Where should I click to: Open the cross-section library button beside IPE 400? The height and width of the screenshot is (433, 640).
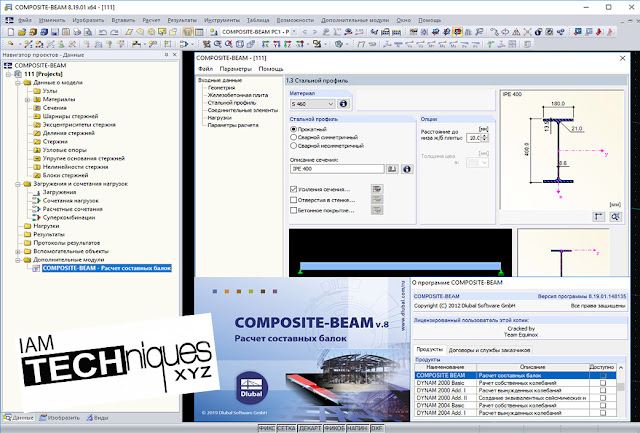point(392,169)
